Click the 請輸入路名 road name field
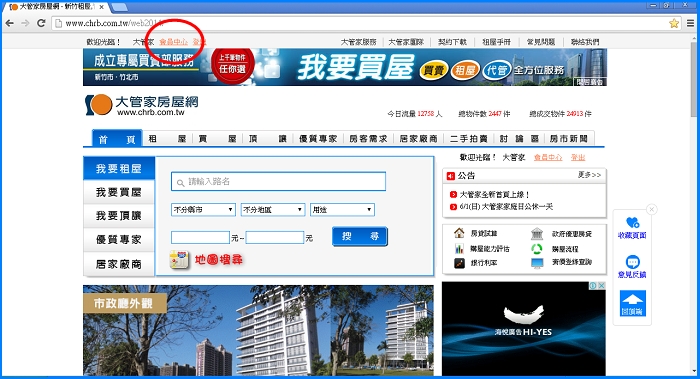 pyautogui.click(x=278, y=181)
